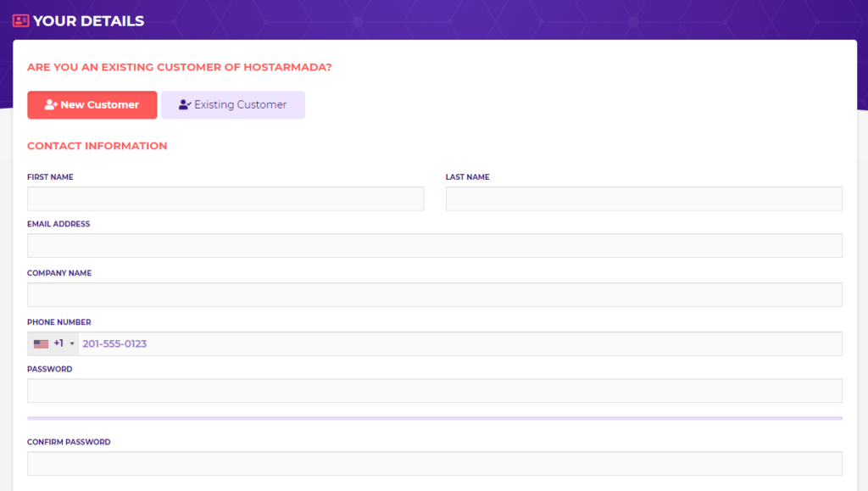Click the existing customer question heading
The width and height of the screenshot is (868, 491).
point(180,67)
